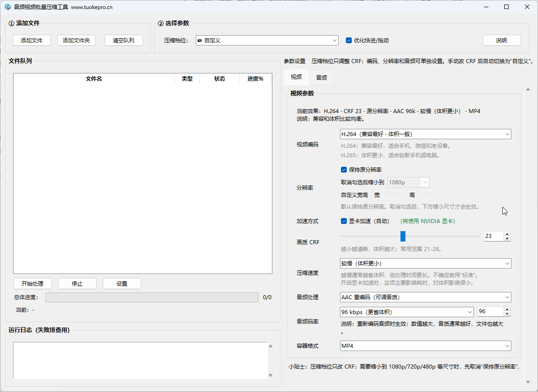Click the CRF value field showing 23

[x=493, y=236]
